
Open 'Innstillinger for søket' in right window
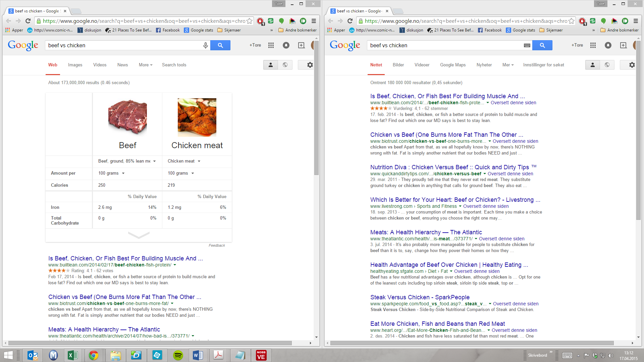tap(544, 65)
